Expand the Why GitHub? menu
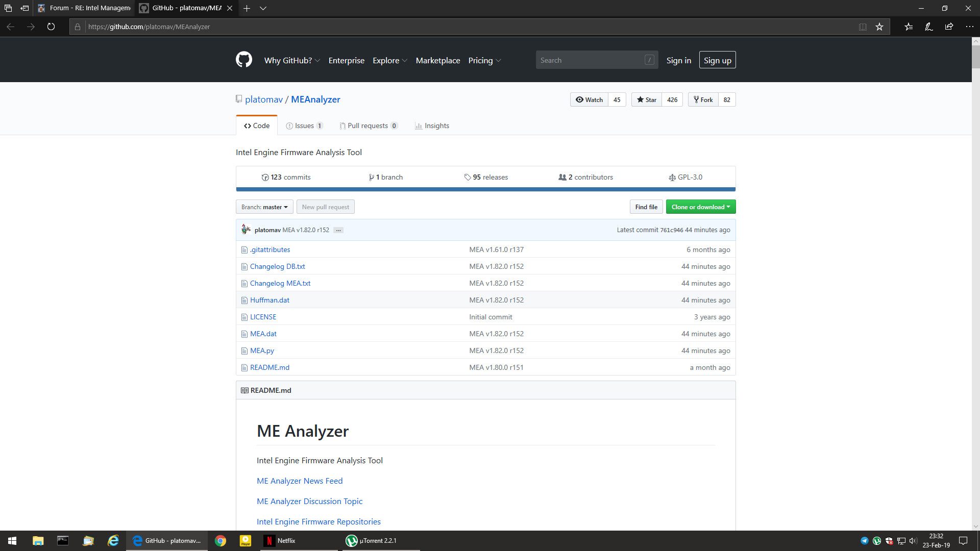This screenshot has height=551, width=980. point(292,60)
